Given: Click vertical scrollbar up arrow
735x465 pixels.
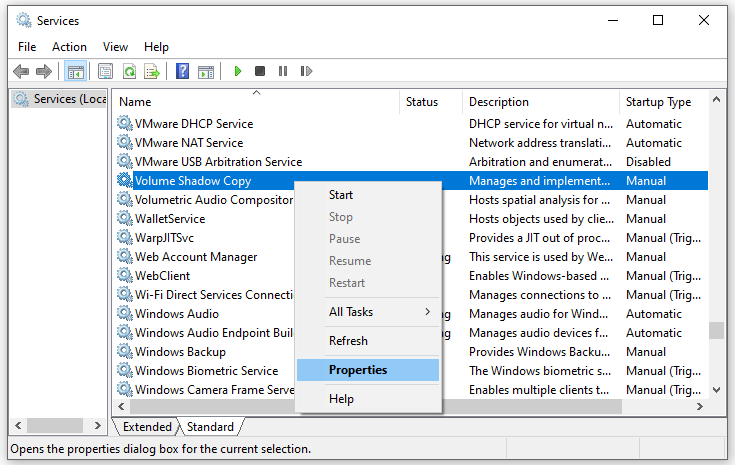Looking at the screenshot, I should [x=716, y=99].
